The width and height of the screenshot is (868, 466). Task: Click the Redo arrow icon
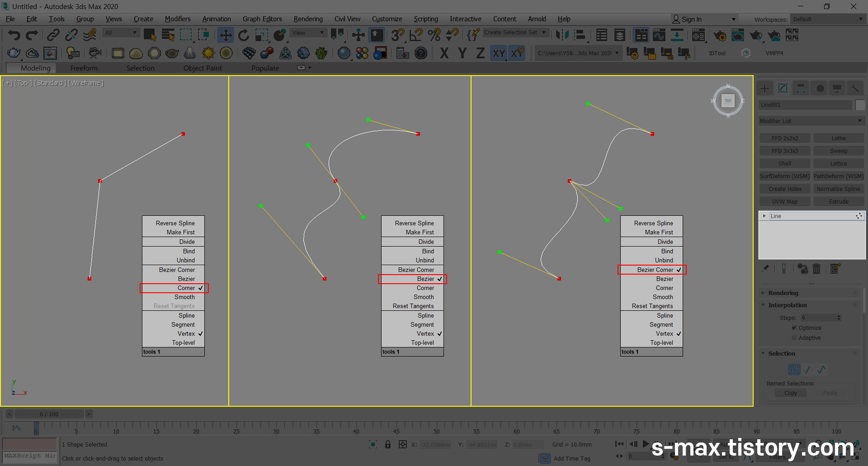tap(32, 35)
